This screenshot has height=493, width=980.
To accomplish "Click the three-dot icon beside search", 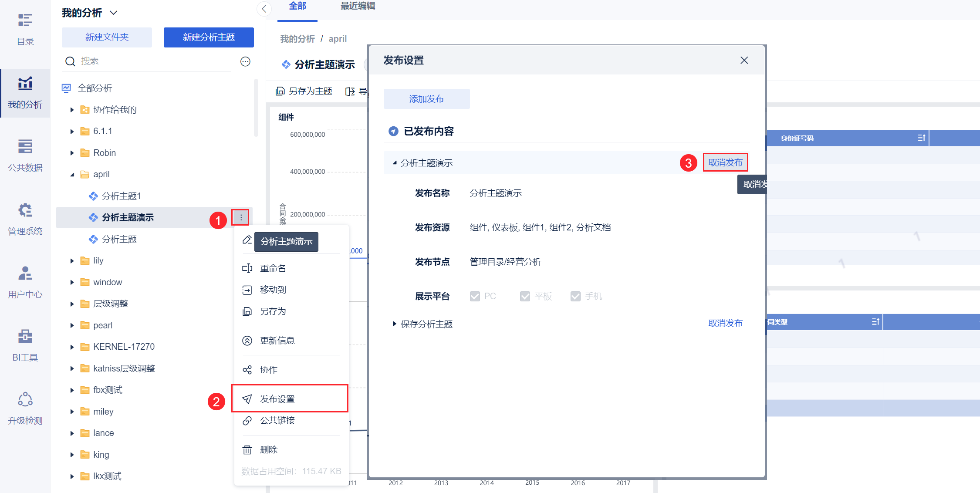I will coord(245,61).
